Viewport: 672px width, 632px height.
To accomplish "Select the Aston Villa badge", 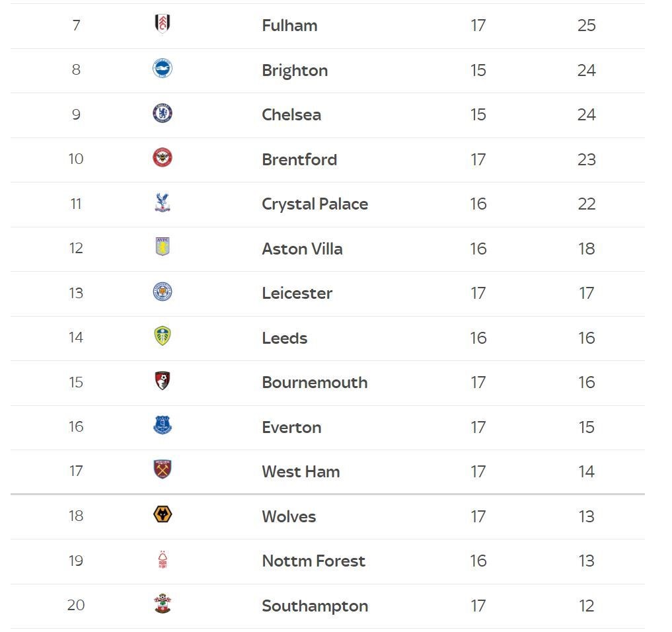I will coord(162,247).
